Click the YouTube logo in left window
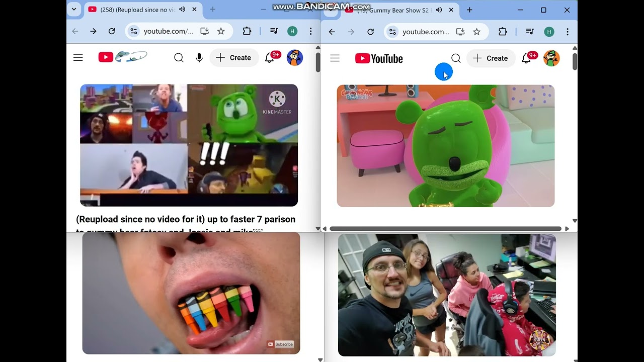Screen dimensions: 644x362 [x=122, y=57]
